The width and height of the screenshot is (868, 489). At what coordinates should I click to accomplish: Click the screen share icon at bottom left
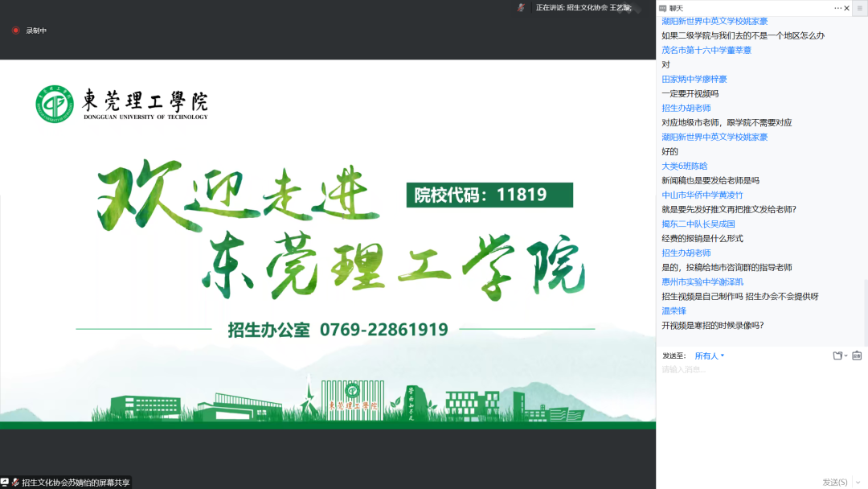coord(5,482)
